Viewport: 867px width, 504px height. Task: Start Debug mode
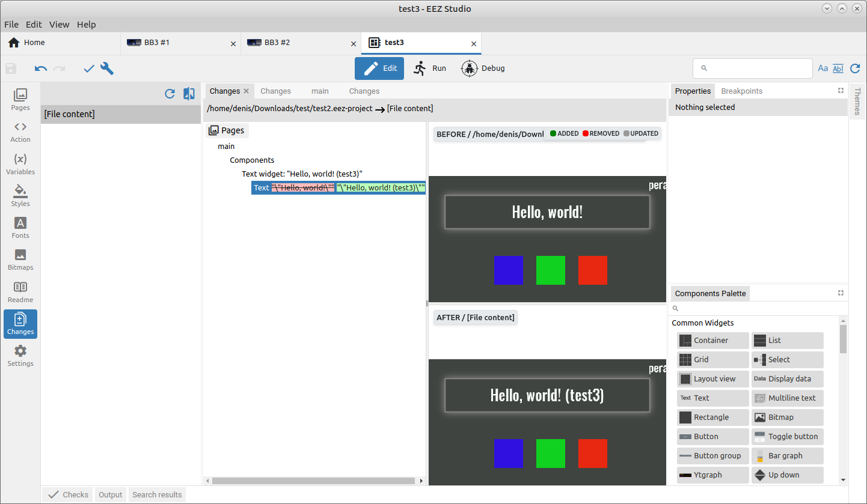click(x=483, y=68)
